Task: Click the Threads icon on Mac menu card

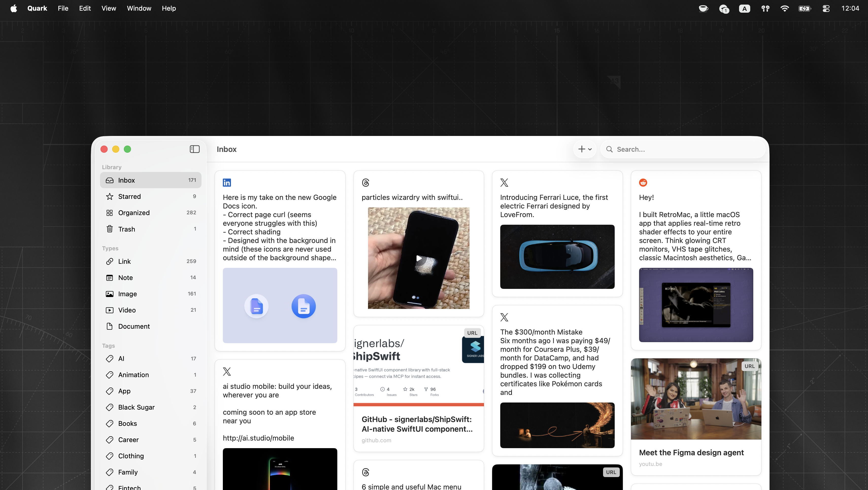Action: (365, 472)
